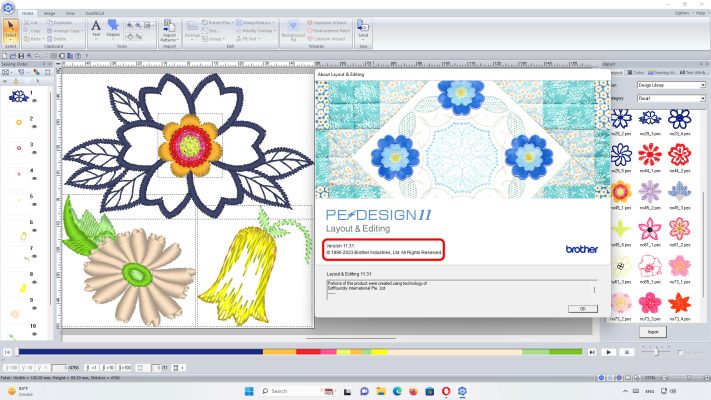Toggle visibility eye for sewing order item 2
The image size is (711, 400).
tap(34, 127)
